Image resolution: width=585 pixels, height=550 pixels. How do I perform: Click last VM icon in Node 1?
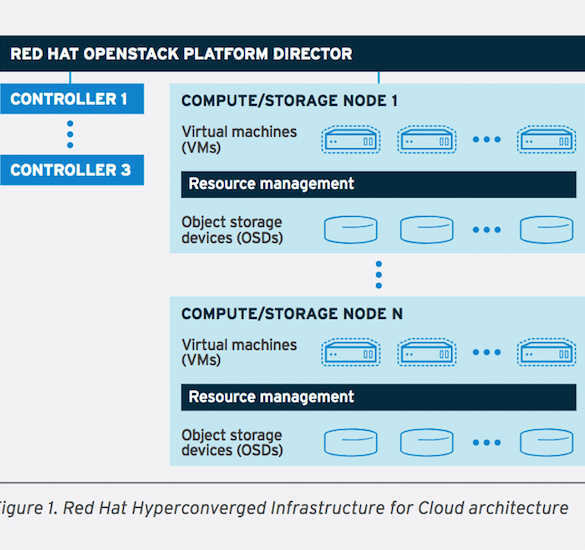point(547,140)
